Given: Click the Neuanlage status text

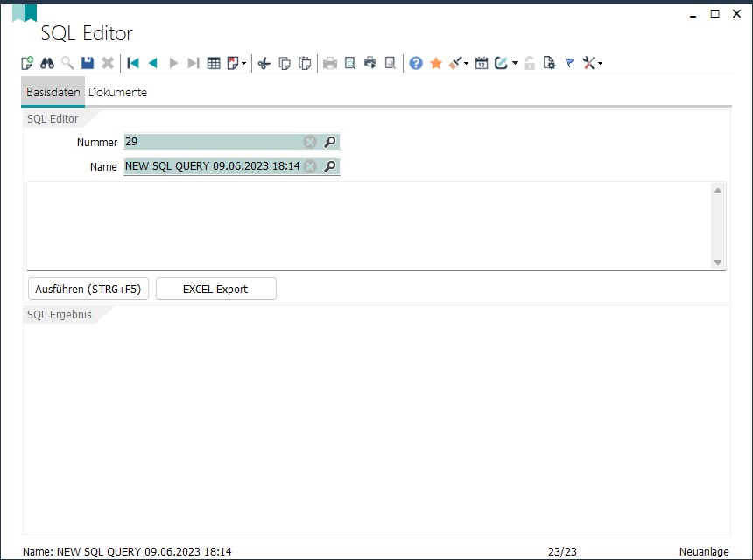Looking at the screenshot, I should coord(704,552).
